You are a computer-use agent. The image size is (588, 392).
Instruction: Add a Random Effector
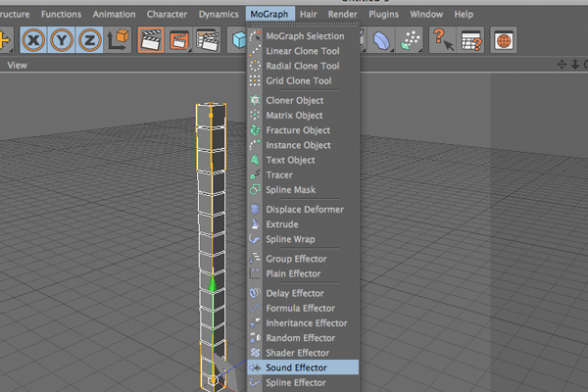[304, 338]
